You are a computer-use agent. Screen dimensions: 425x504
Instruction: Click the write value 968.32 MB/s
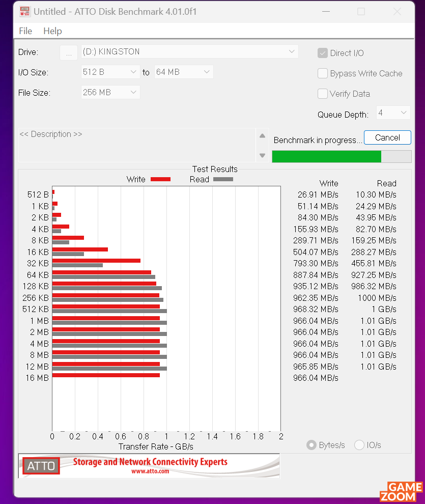[x=316, y=309]
